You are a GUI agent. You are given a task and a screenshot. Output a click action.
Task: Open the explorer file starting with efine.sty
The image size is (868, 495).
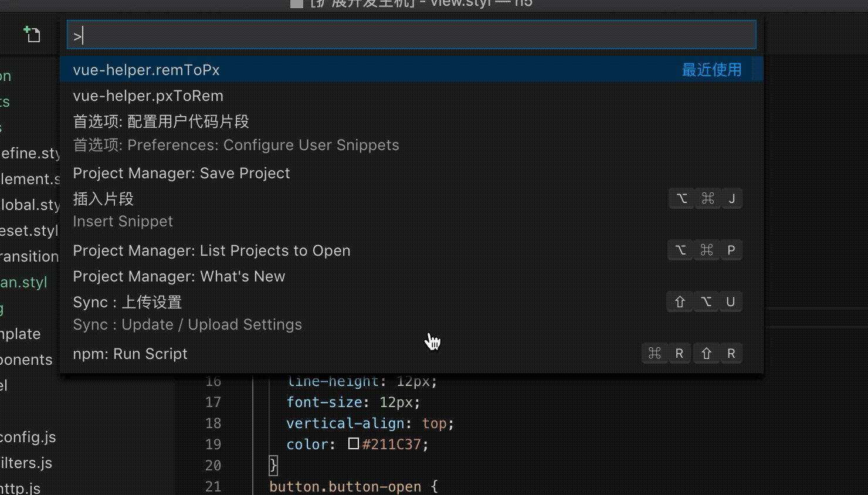30,153
